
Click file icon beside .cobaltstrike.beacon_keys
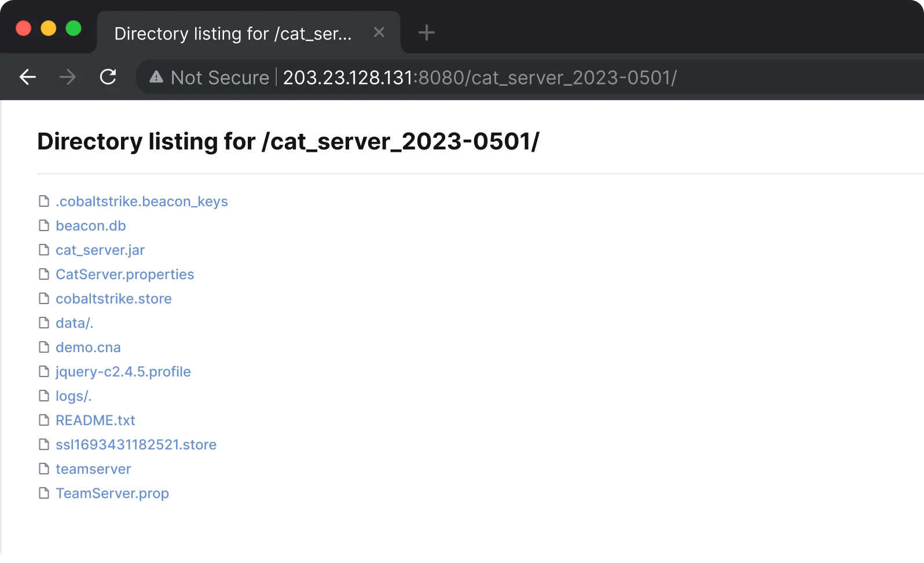point(44,201)
